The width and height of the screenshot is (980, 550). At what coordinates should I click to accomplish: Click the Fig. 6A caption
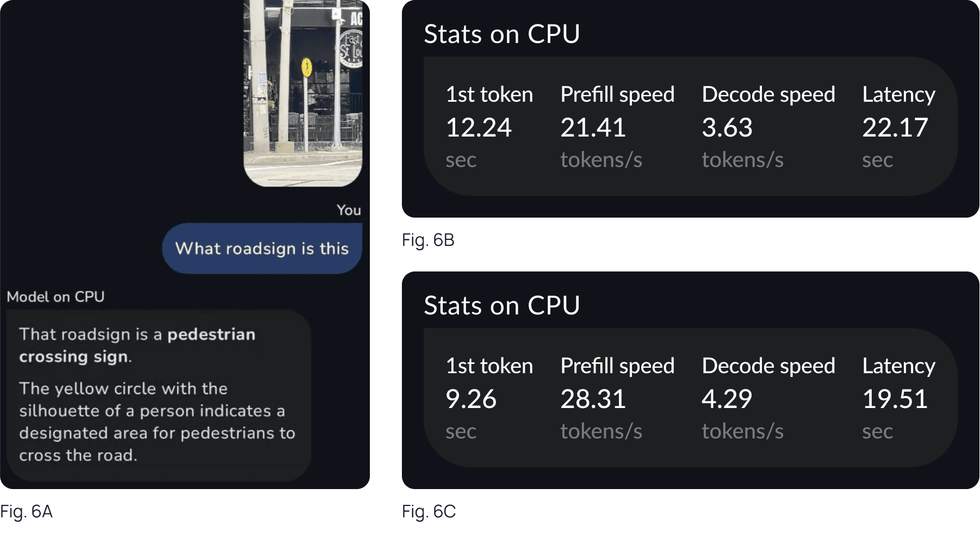tap(27, 511)
